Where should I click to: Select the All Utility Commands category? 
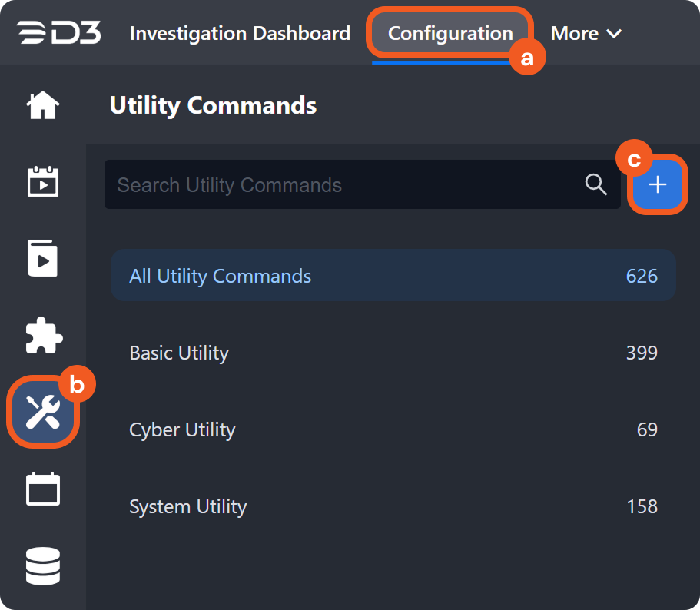(220, 276)
